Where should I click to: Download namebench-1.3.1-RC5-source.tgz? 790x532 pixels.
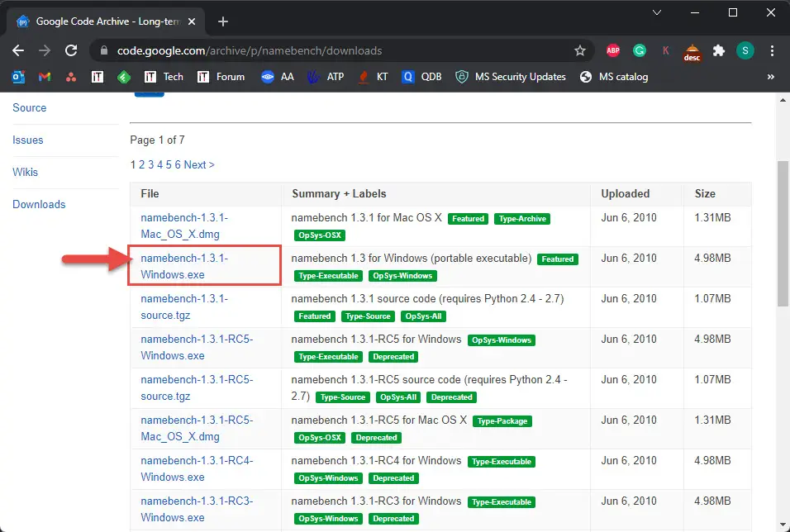tap(197, 388)
